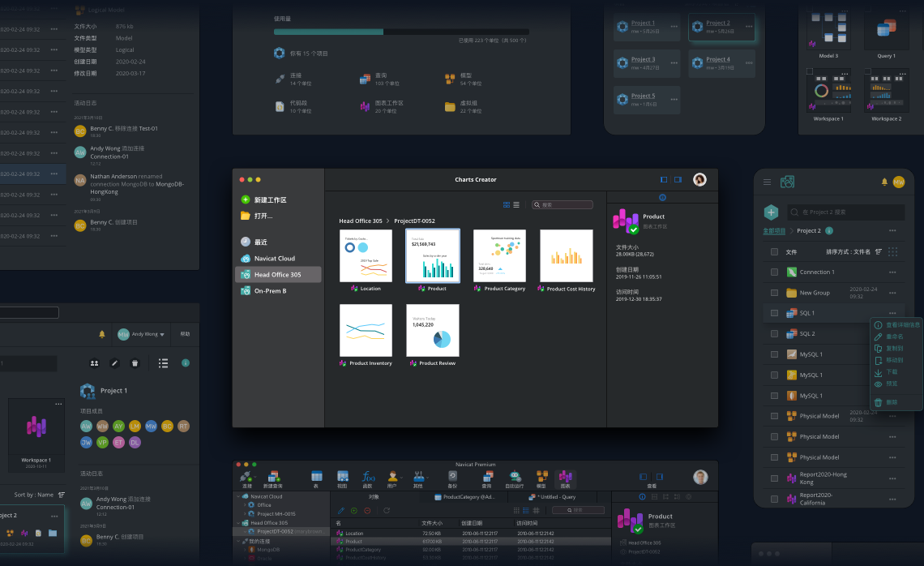Click the members icon above Project 1
Image resolution: width=924 pixels, height=566 pixels.
94,363
